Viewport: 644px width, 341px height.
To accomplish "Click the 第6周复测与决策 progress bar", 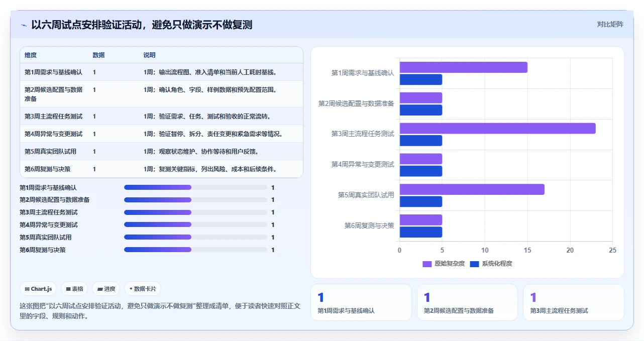I will pos(195,250).
